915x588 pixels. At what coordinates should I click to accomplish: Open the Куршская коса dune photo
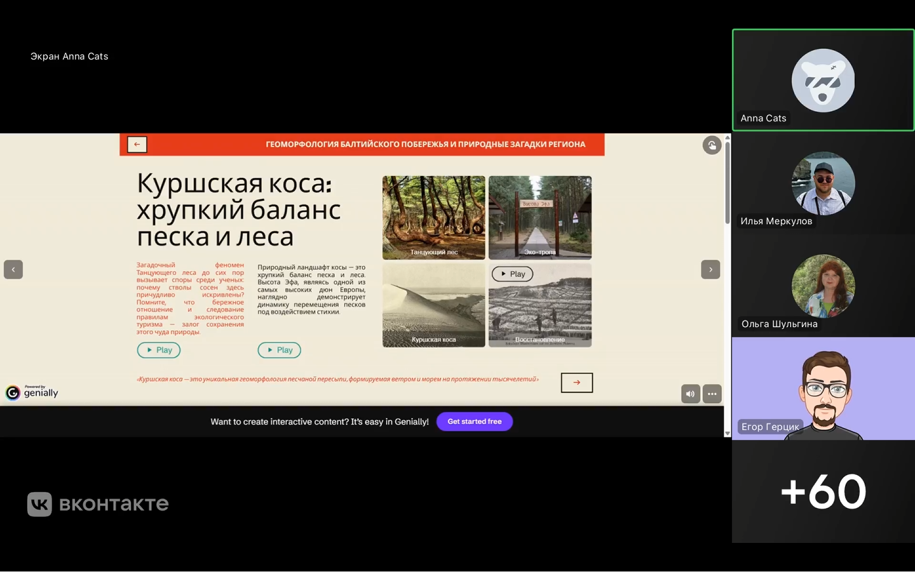[433, 305]
